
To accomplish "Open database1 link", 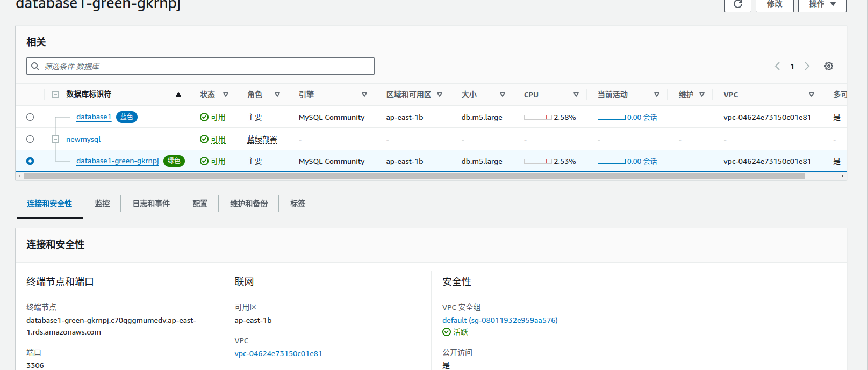I will (x=94, y=117).
